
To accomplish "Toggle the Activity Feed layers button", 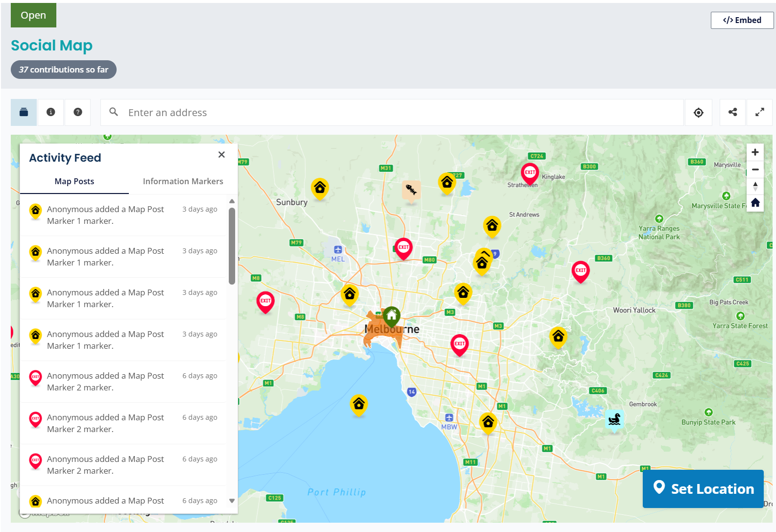I will coord(24,112).
